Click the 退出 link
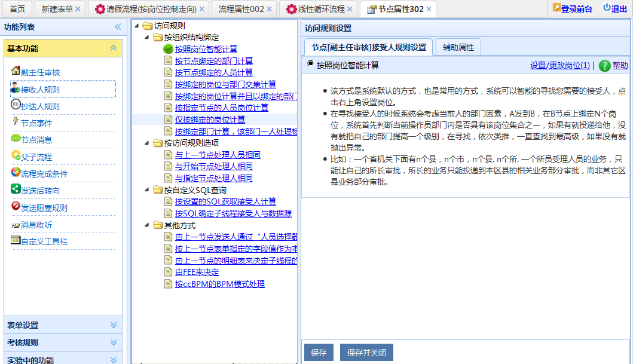Viewport: 633px width, 364px height. tap(619, 8)
